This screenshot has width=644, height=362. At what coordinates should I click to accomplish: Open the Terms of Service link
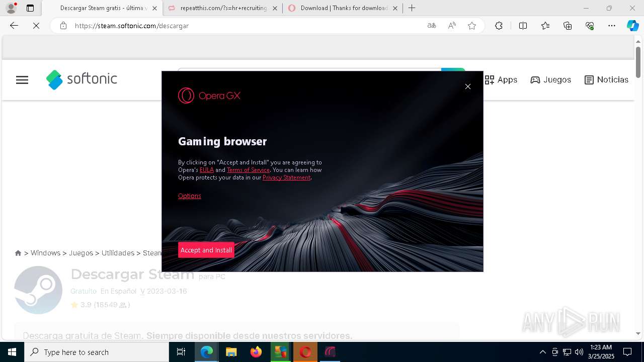click(248, 170)
